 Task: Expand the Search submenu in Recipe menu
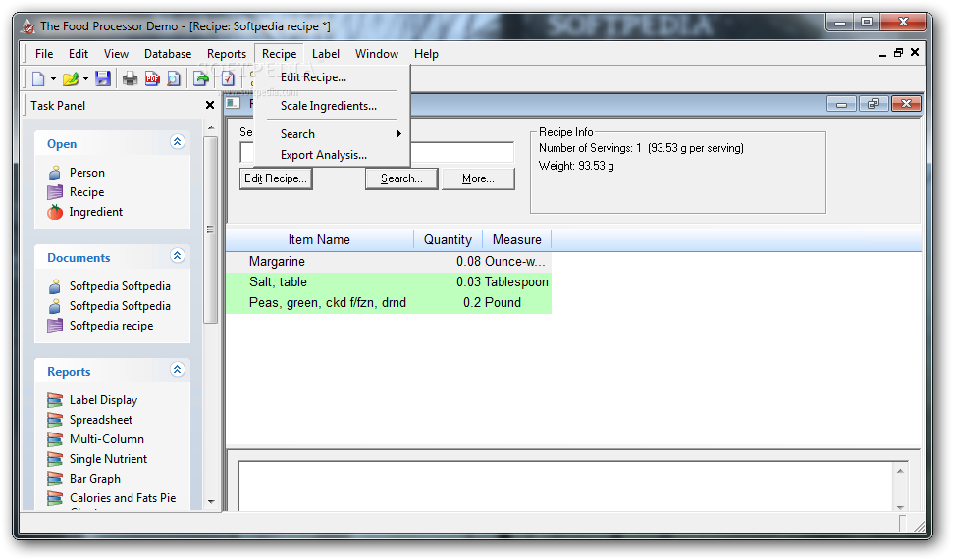333,133
